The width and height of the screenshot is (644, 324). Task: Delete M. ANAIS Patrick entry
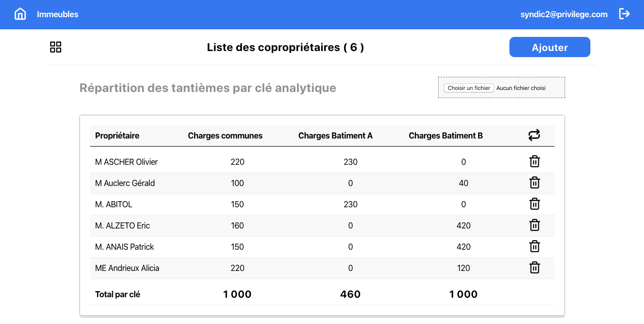[x=534, y=247]
